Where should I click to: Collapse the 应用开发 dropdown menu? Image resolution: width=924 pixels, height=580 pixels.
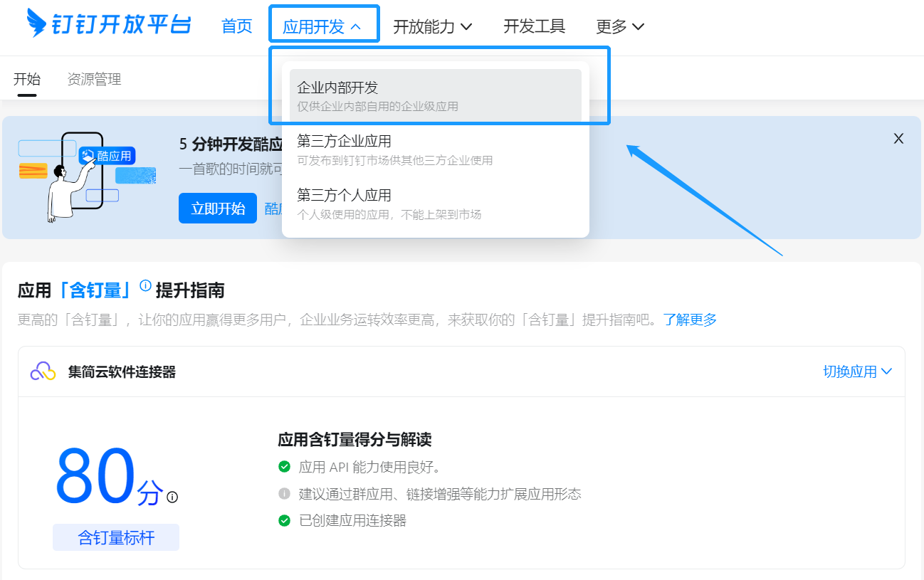click(322, 27)
